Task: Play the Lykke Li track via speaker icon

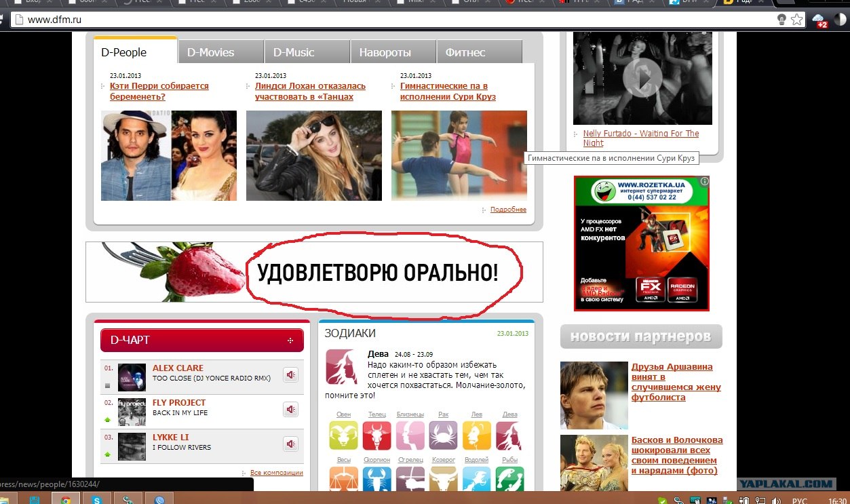Action: pos(290,444)
